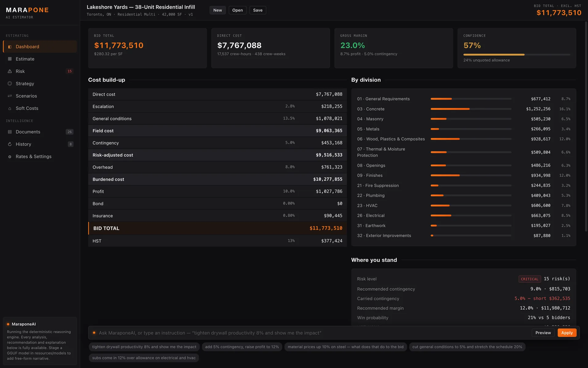588x368 pixels.
Task: Click the Bid Total card
Action: coord(148,48)
